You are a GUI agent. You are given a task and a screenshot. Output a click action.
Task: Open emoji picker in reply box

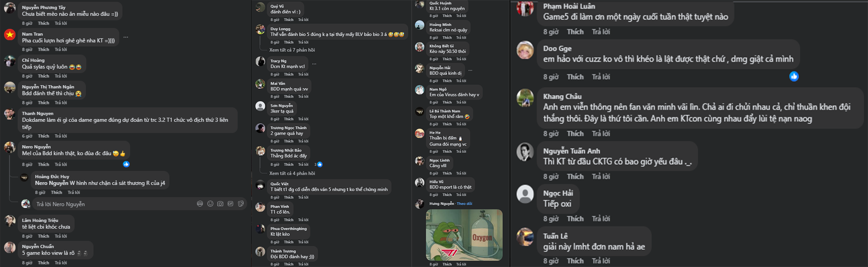(210, 204)
